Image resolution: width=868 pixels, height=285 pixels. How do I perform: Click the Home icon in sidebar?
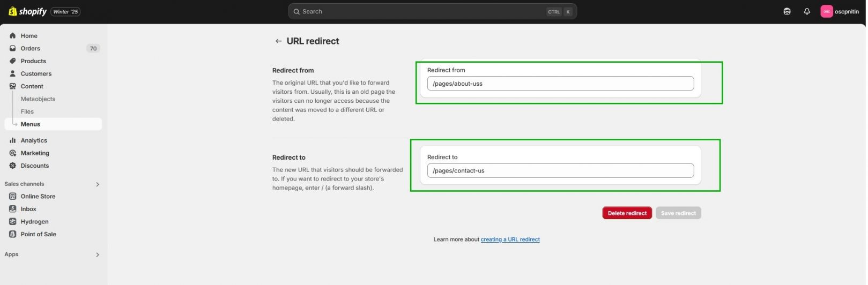point(13,36)
